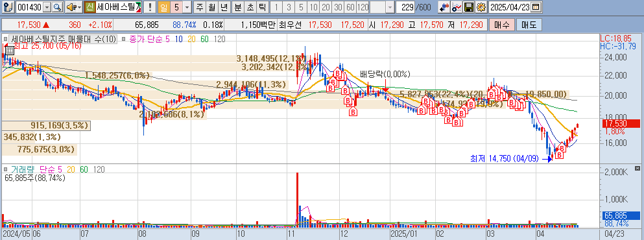Image resolution: width=644 pixels, height=240 pixels.
Task: Choose the 30 interval preset button
Action: [x=338, y=7]
